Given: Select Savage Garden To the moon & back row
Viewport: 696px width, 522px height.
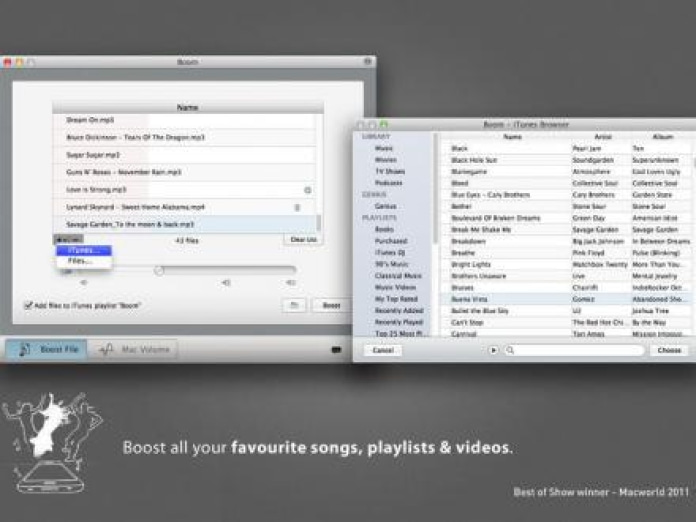Looking at the screenshot, I should (184, 225).
